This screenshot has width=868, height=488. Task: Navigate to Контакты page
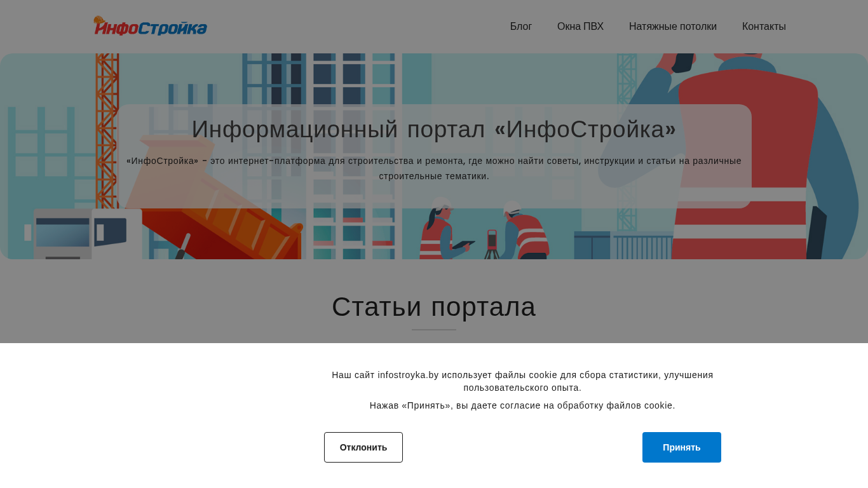764,27
